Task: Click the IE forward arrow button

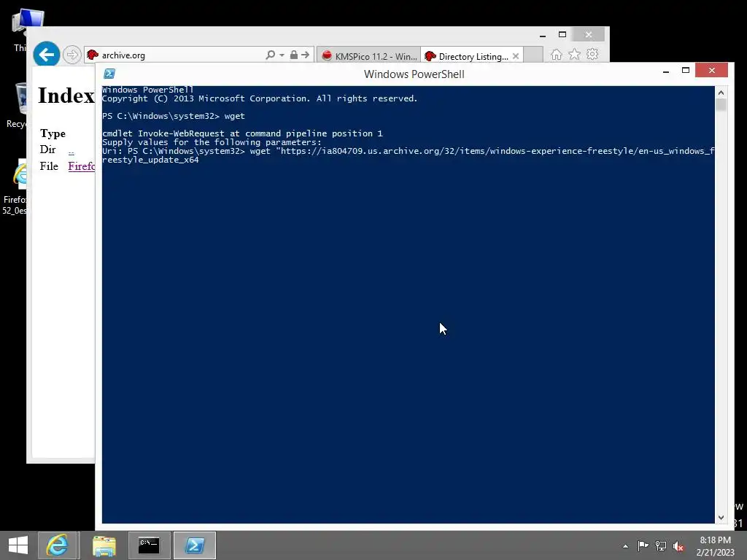Action: (72, 55)
